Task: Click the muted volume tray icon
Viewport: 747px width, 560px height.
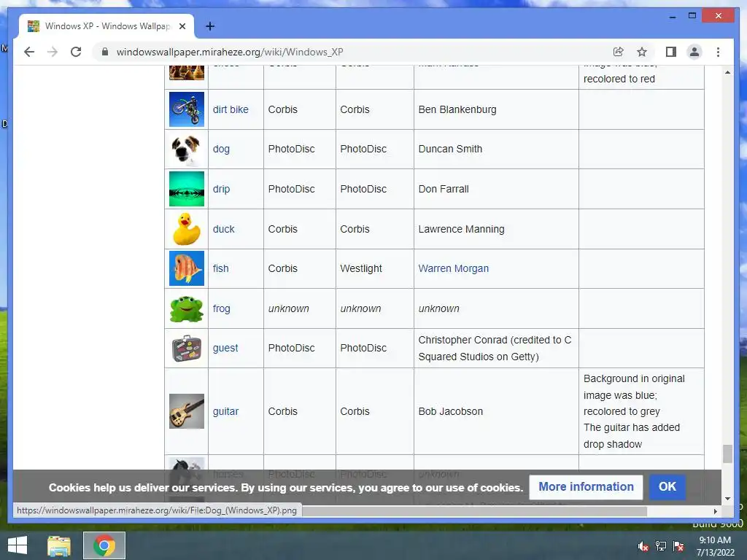Action: pos(643,546)
